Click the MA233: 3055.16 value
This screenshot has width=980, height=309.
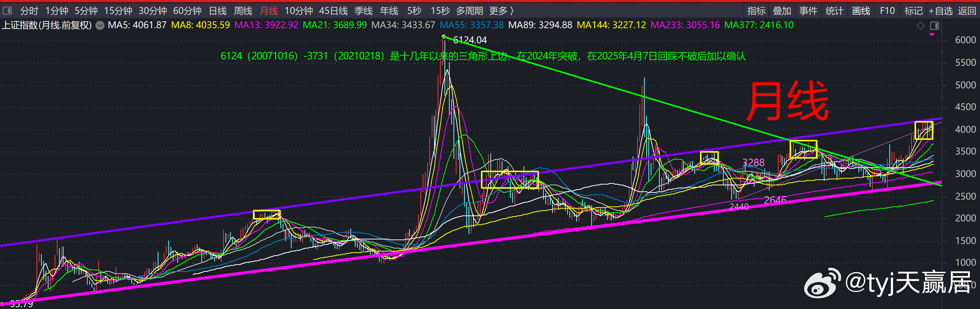tap(685, 26)
